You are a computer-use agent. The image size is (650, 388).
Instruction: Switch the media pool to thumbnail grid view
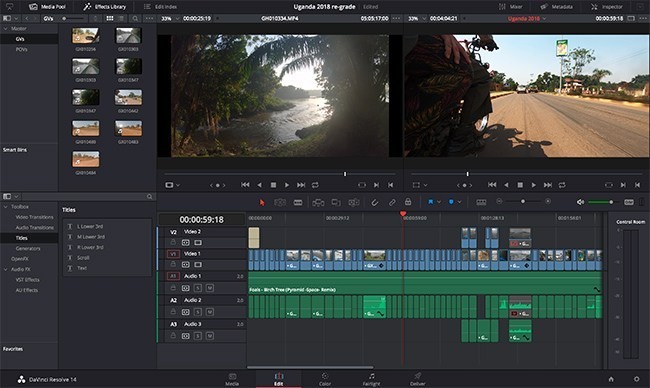coord(110,19)
